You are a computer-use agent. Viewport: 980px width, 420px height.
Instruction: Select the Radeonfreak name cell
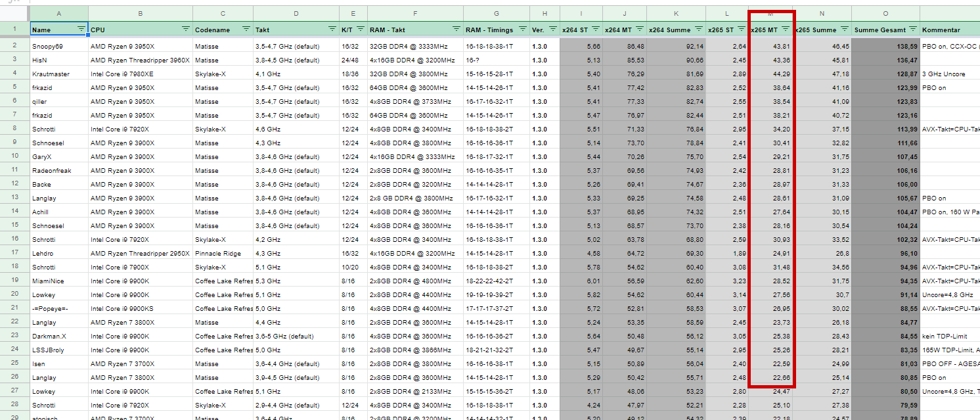pyautogui.click(x=59, y=170)
